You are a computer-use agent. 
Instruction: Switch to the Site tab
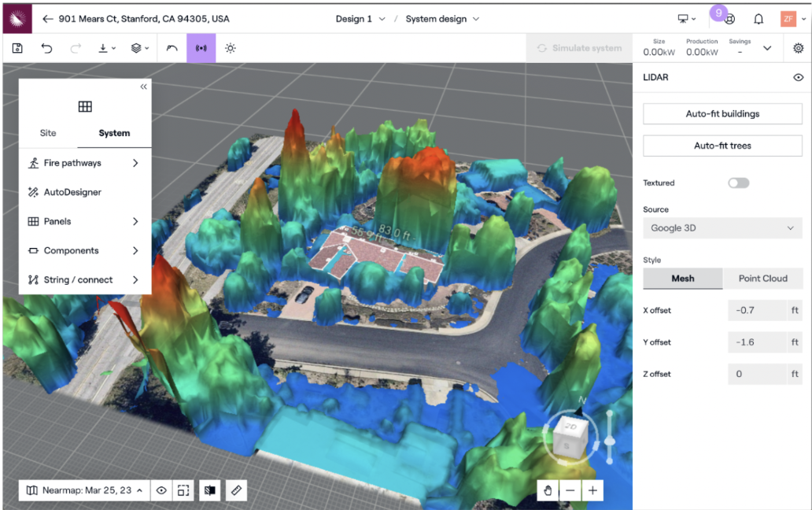click(47, 133)
